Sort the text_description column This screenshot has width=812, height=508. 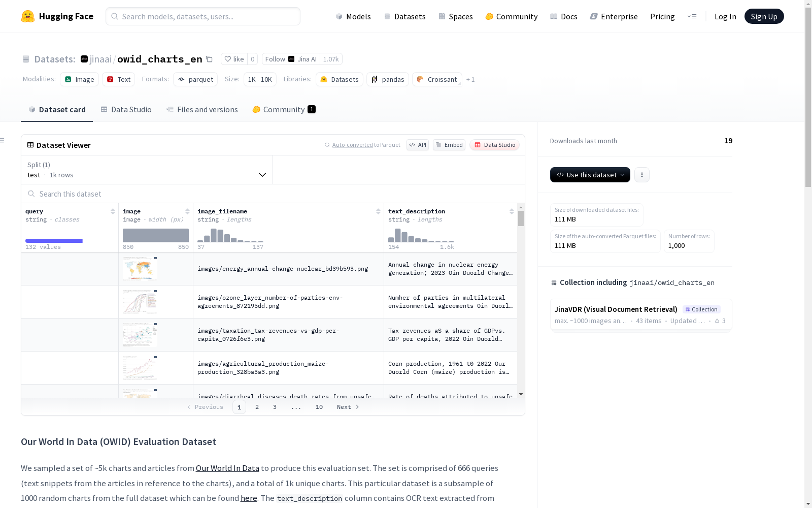[x=512, y=211]
